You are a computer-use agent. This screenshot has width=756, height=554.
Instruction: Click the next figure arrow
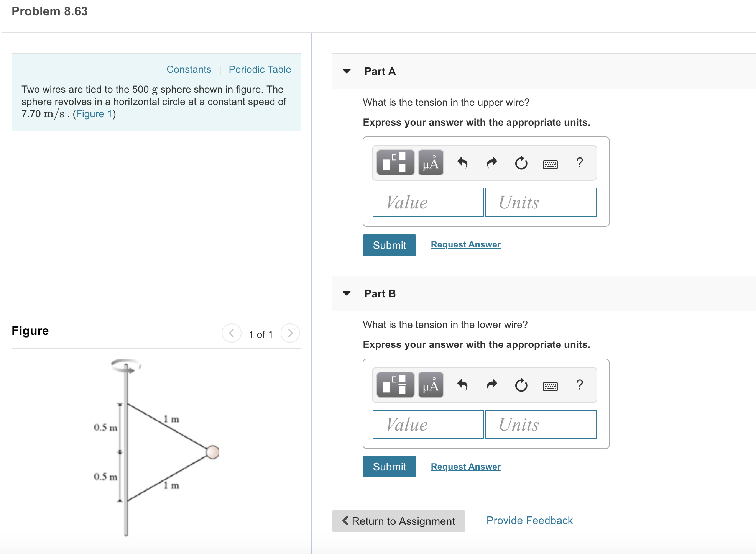click(x=291, y=333)
